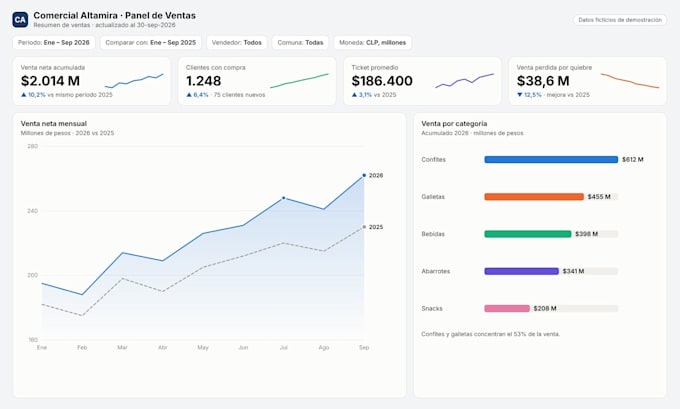Click the down arrow beside 12,5%

(520, 95)
